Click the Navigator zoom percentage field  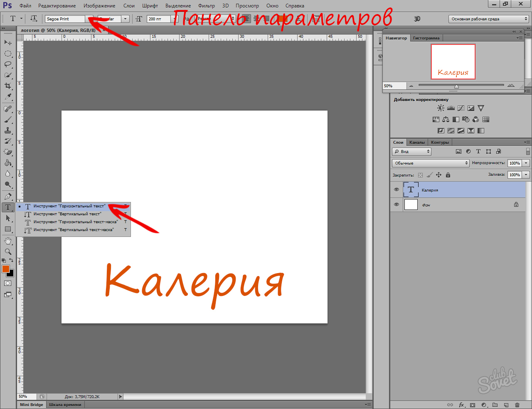click(393, 86)
